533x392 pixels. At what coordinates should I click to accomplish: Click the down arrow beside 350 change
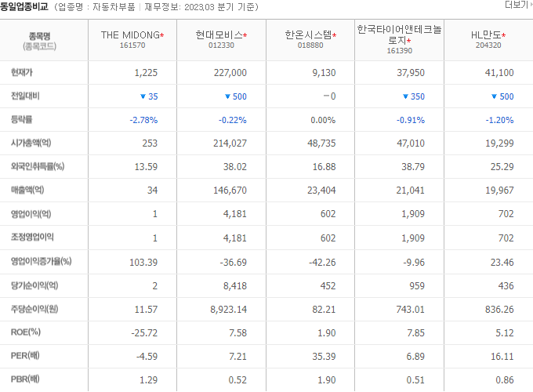tap(405, 96)
